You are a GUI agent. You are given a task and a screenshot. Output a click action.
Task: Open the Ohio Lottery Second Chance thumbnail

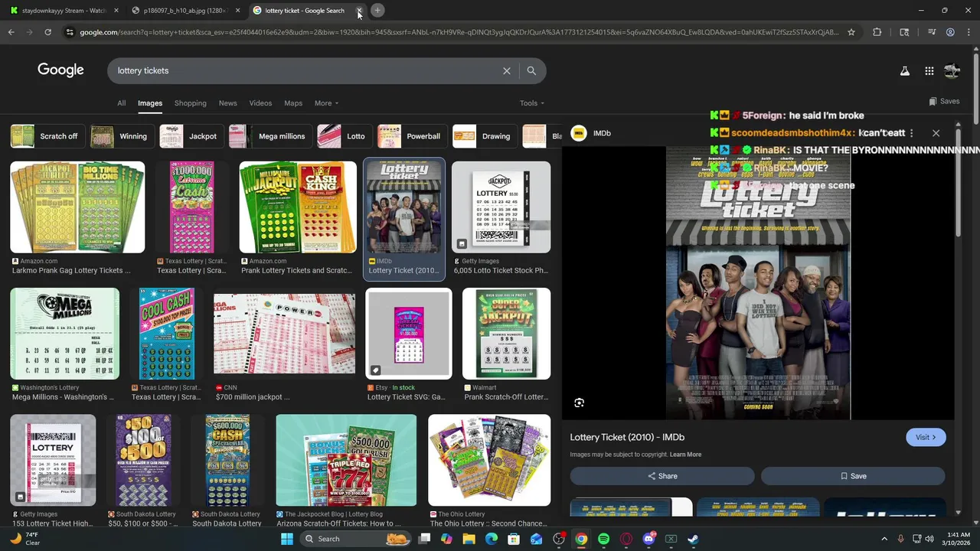(x=489, y=461)
